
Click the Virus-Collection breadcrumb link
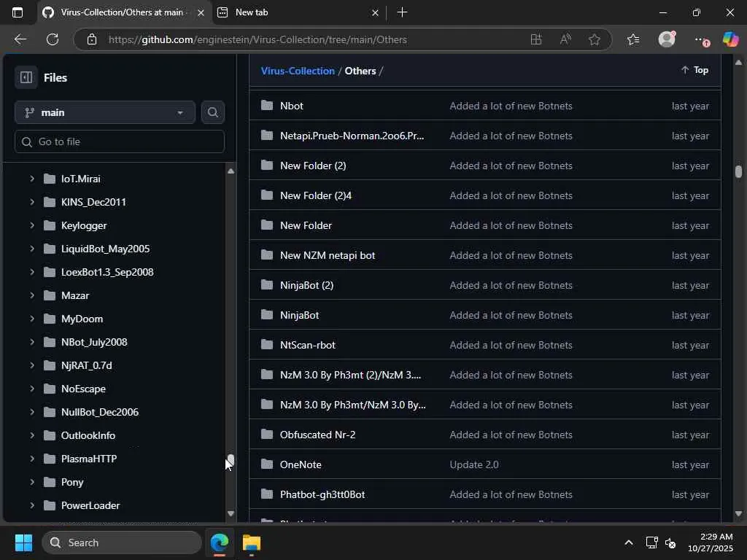pos(298,71)
